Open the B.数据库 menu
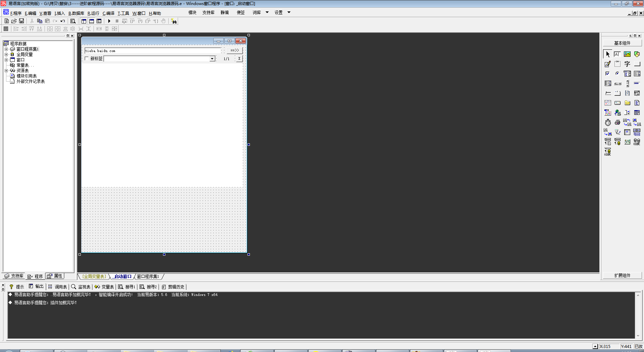The width and height of the screenshot is (644, 352). [x=76, y=13]
